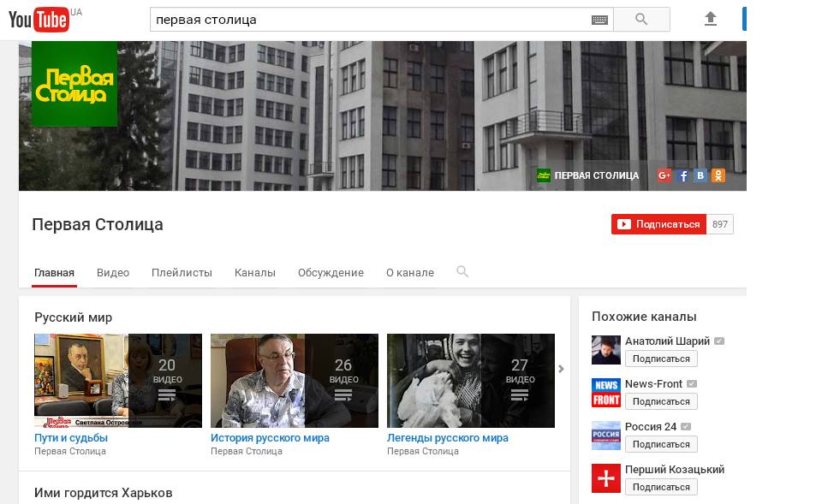
Task: Subscribe to the Первая Столица channel
Action: pyautogui.click(x=658, y=224)
